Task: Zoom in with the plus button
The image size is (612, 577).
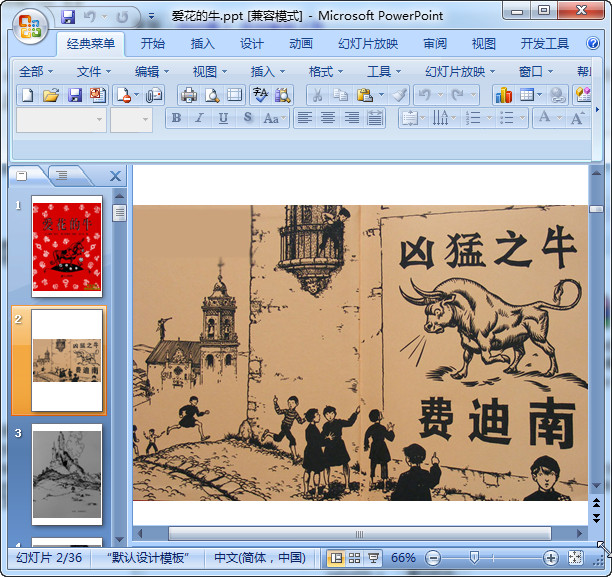Action: click(x=550, y=558)
